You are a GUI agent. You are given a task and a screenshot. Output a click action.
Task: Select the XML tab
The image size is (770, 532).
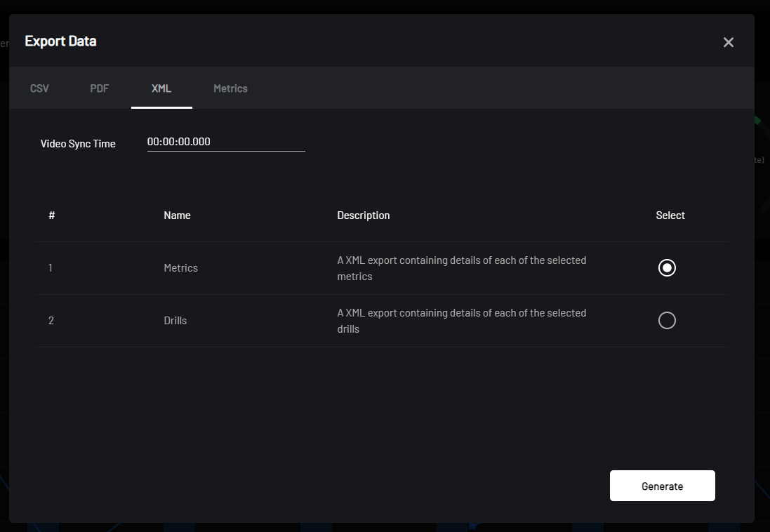click(161, 88)
